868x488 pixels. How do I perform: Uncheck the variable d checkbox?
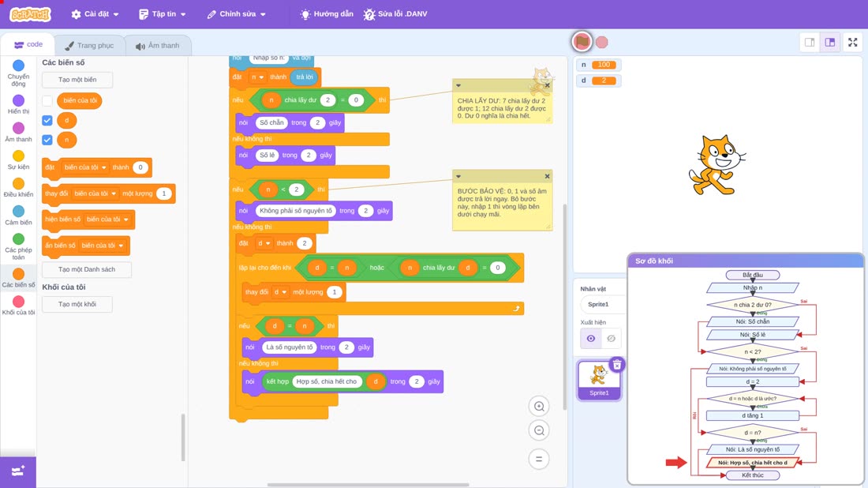47,120
